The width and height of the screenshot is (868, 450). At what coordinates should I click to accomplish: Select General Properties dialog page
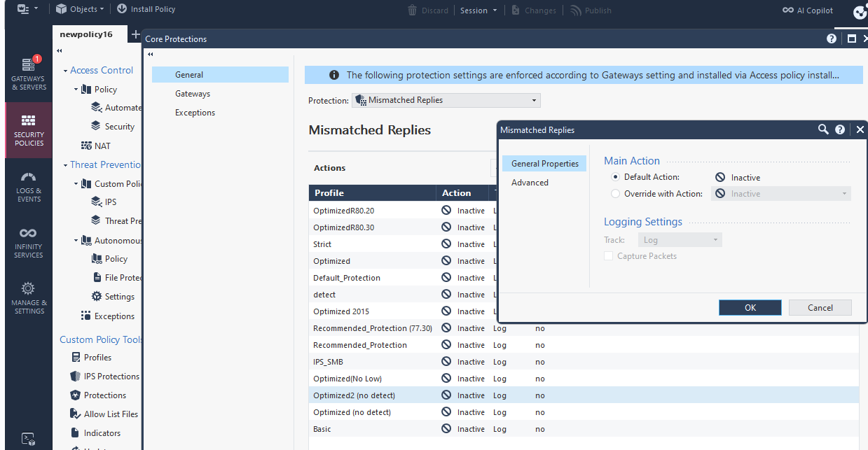pos(544,164)
